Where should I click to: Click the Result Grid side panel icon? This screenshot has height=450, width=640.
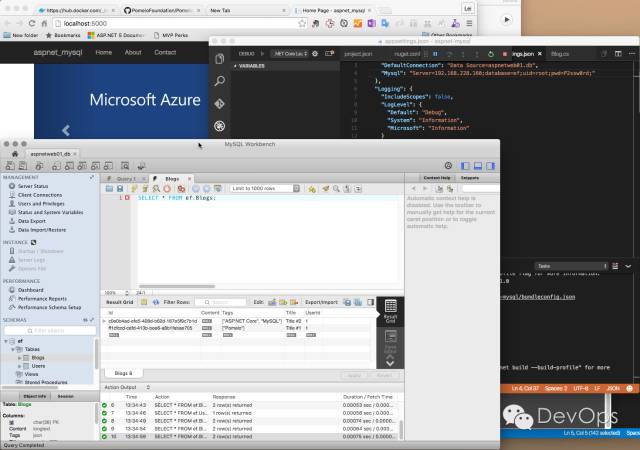pos(390,311)
